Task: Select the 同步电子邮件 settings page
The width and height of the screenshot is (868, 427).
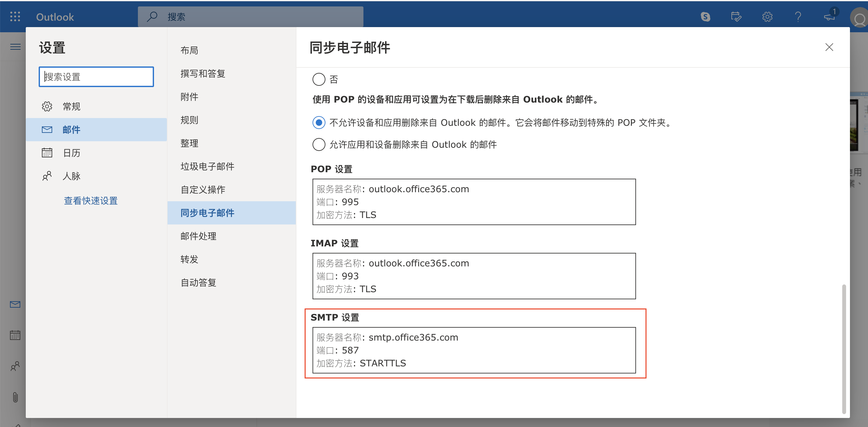Action: (231, 213)
